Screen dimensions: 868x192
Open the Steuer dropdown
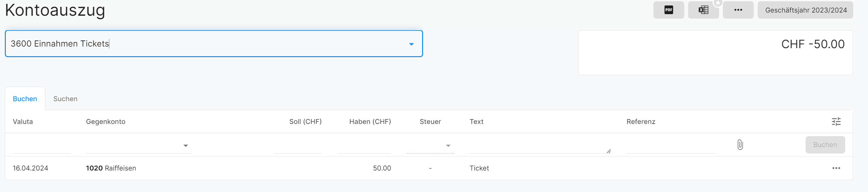[x=448, y=145]
